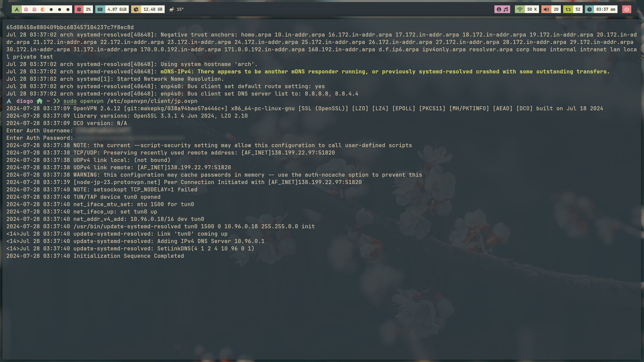Click the 'SetLinkDNS(4 1 2 4 10 96 0 1)' line

(130, 248)
